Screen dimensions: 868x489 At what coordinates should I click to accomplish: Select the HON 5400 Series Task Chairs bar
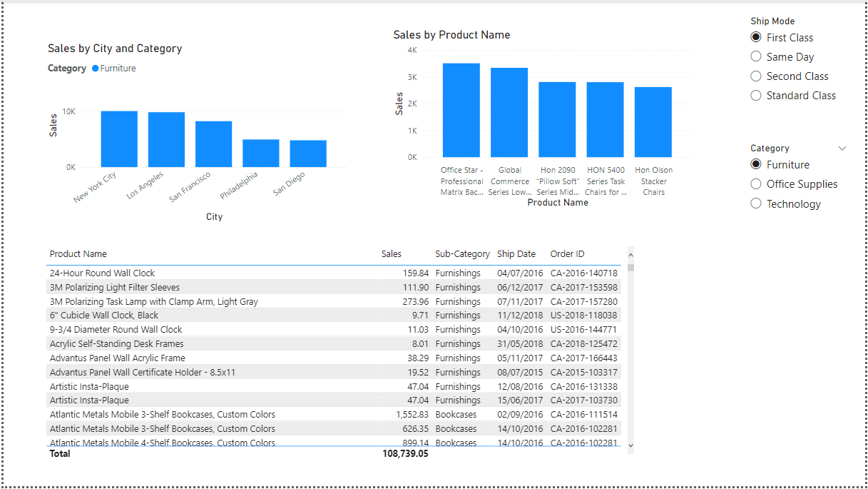(606, 120)
